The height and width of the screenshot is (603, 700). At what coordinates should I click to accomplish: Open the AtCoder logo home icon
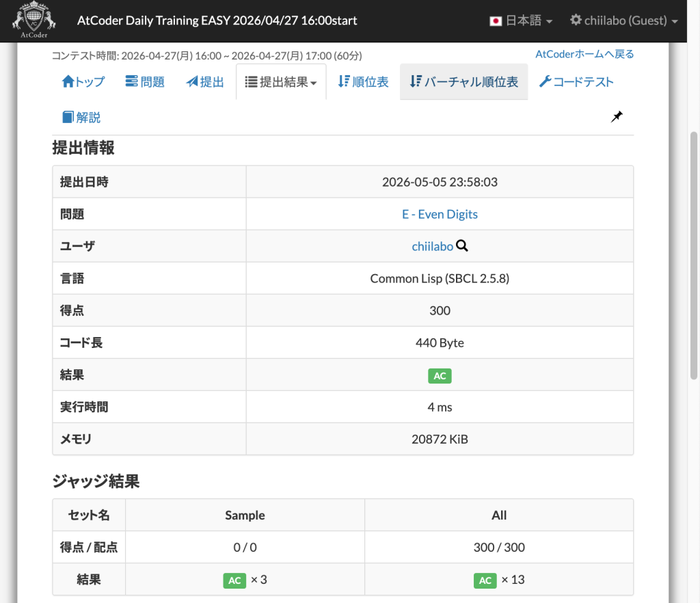(34, 20)
